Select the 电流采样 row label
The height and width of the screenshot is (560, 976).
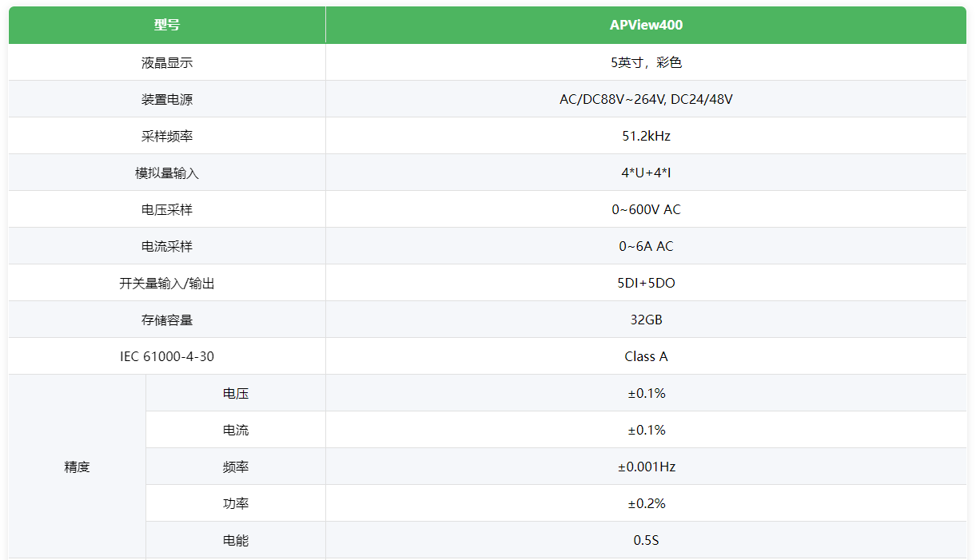167,246
